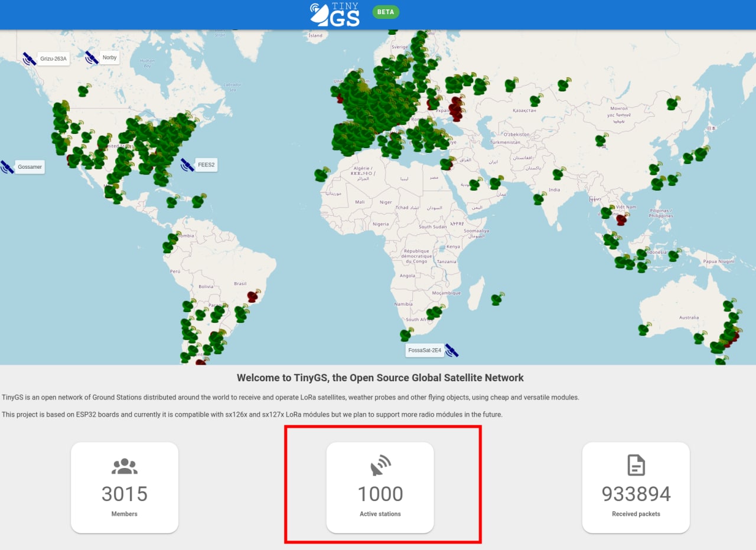The height and width of the screenshot is (550, 756).
Task: Click the Active stations antenna icon
Action: 380,466
